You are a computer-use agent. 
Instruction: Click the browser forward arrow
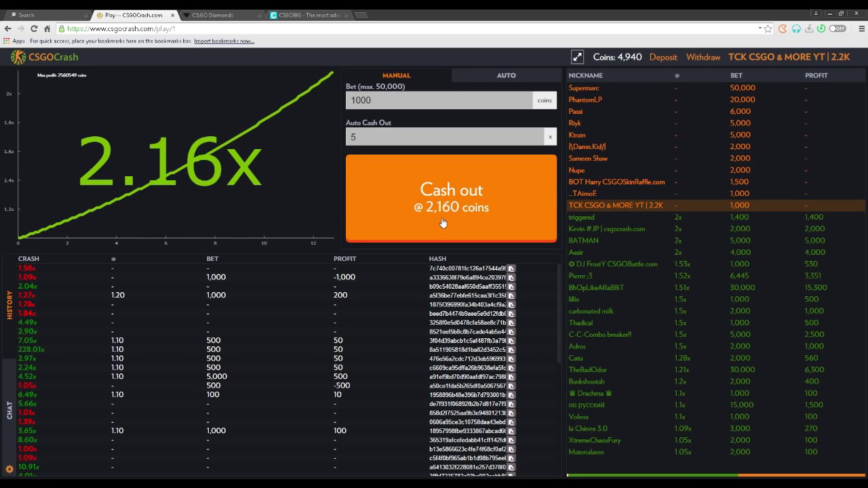[x=21, y=28]
